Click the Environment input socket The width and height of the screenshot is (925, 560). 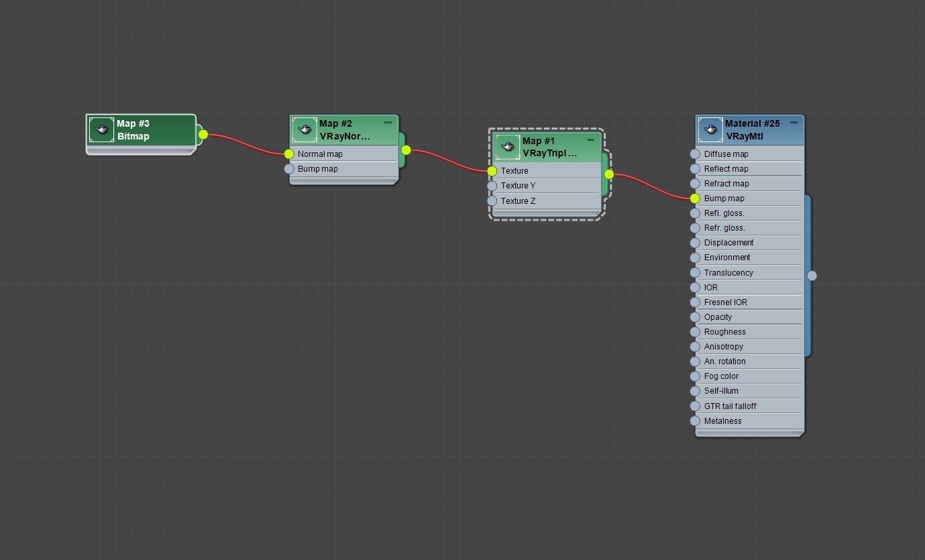(x=695, y=258)
